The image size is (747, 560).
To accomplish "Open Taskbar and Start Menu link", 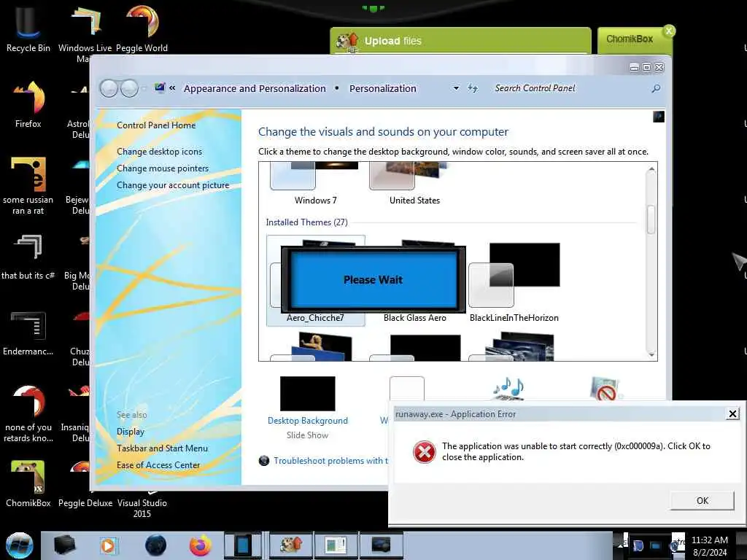I will pos(162,448).
